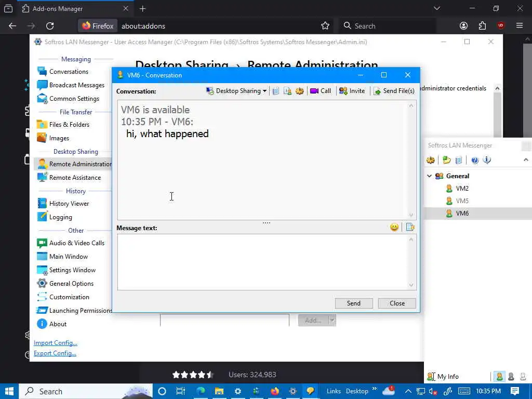Open the received files folder icon in LAN Messenger

pos(447,160)
